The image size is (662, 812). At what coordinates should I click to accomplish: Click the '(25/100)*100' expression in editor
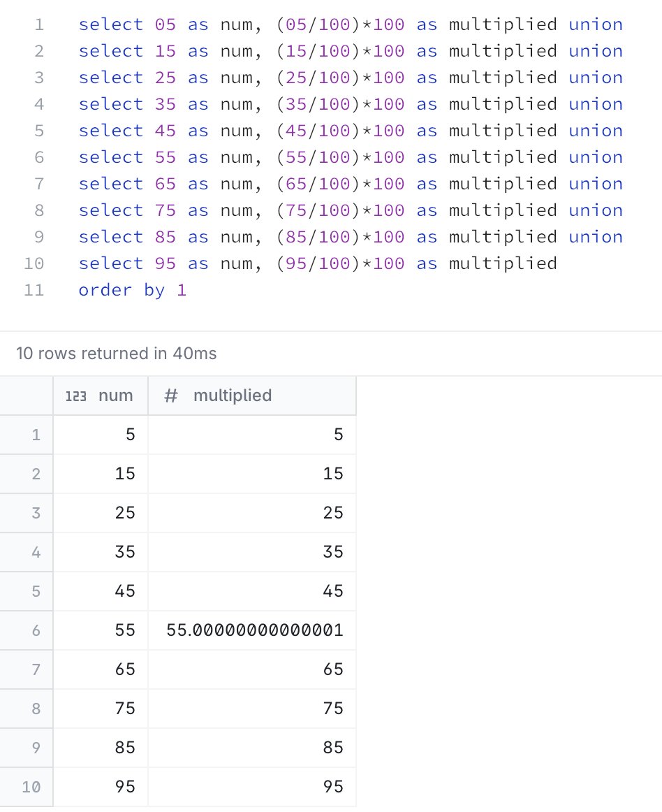point(340,78)
